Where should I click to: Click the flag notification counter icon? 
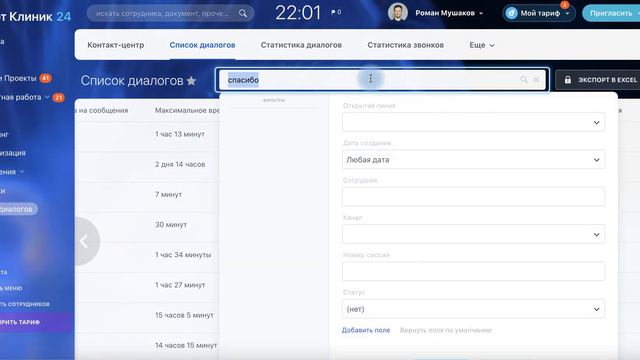(x=336, y=13)
